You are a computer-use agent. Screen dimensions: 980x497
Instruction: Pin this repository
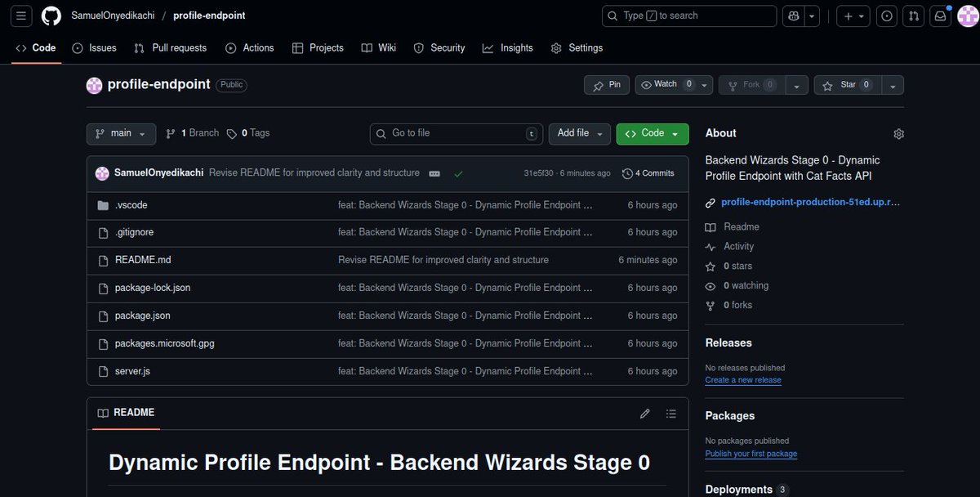607,85
